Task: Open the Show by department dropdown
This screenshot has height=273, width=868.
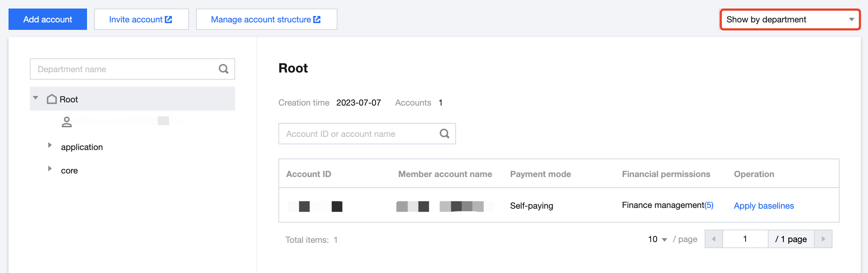Action: pos(790,20)
